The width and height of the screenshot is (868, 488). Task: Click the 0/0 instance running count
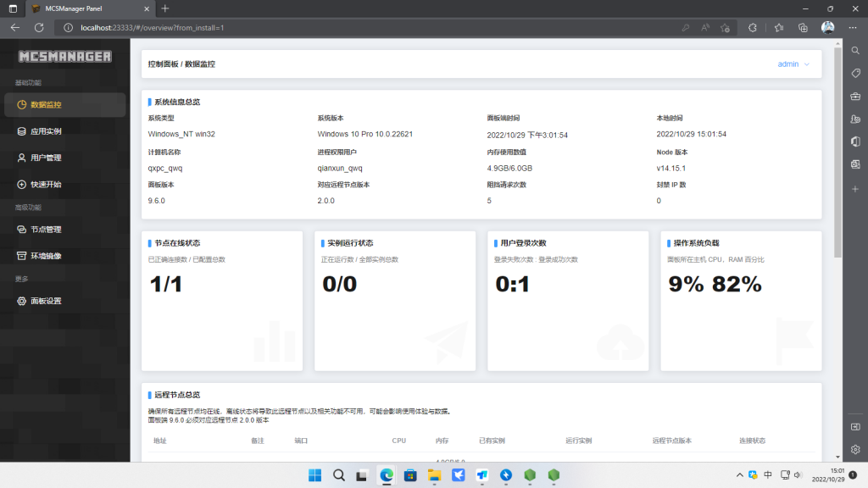click(339, 285)
